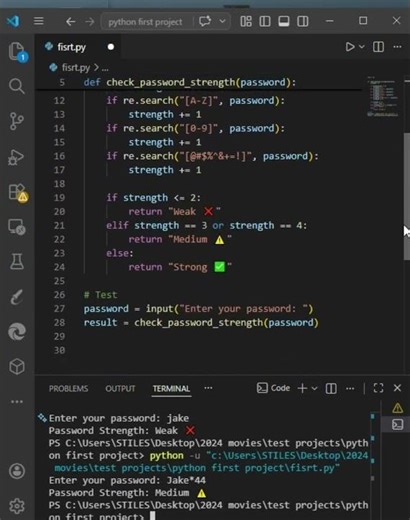Click the 'return "Strong' code line
Viewport: 410px width, 520px height.
(x=180, y=267)
